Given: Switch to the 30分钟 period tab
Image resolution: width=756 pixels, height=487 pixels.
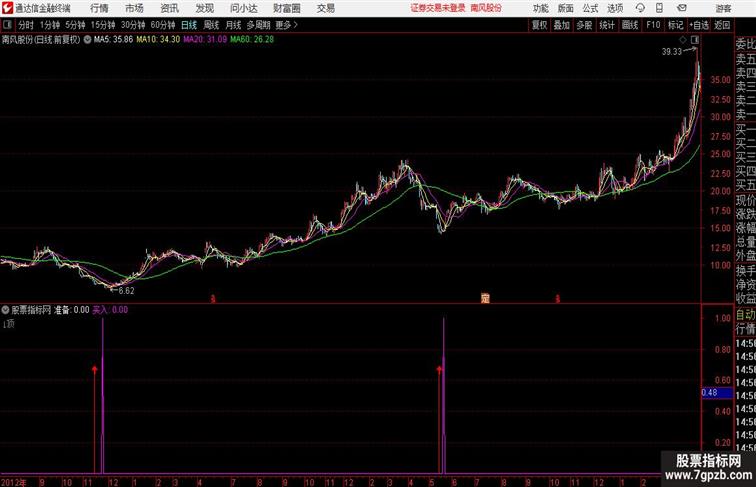Looking at the screenshot, I should [133, 25].
